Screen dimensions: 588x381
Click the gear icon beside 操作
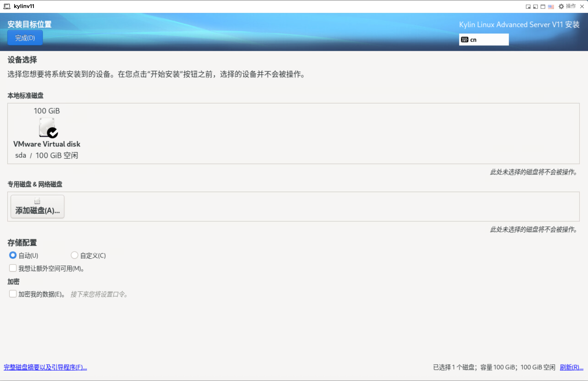coord(561,6)
